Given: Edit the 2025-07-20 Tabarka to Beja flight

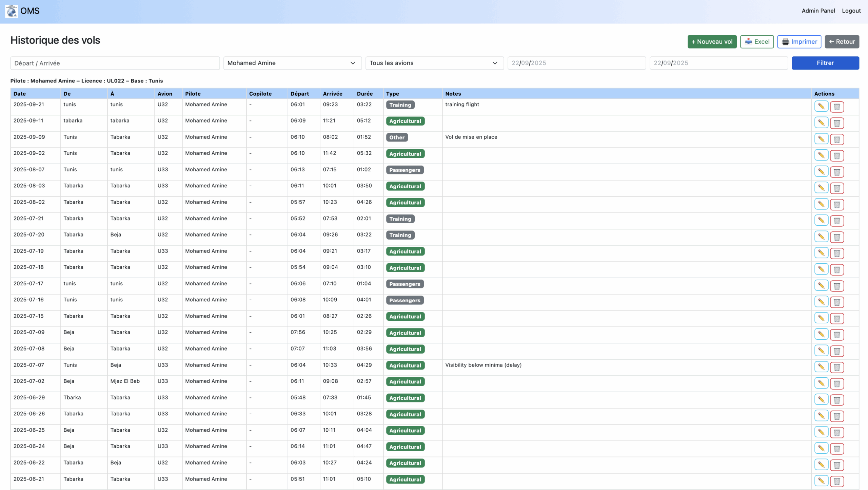Looking at the screenshot, I should [821, 237].
